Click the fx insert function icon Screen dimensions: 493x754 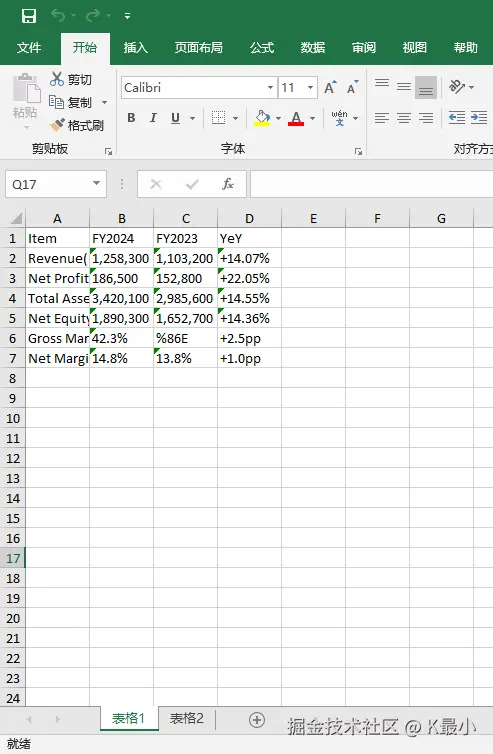tap(228, 184)
